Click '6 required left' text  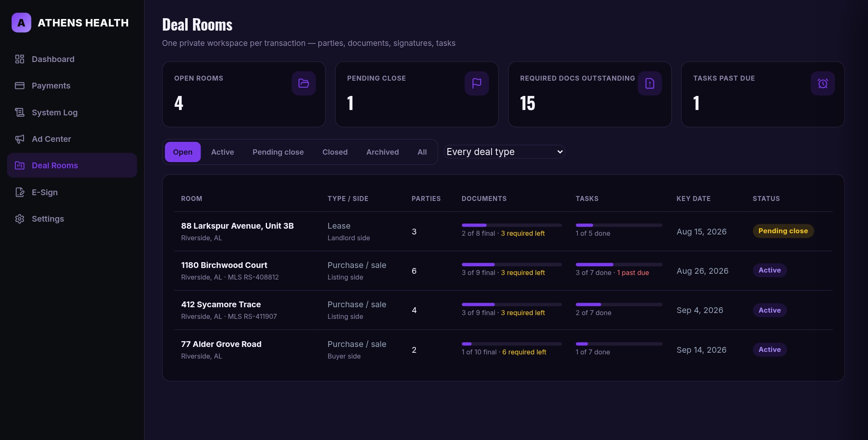(x=524, y=352)
